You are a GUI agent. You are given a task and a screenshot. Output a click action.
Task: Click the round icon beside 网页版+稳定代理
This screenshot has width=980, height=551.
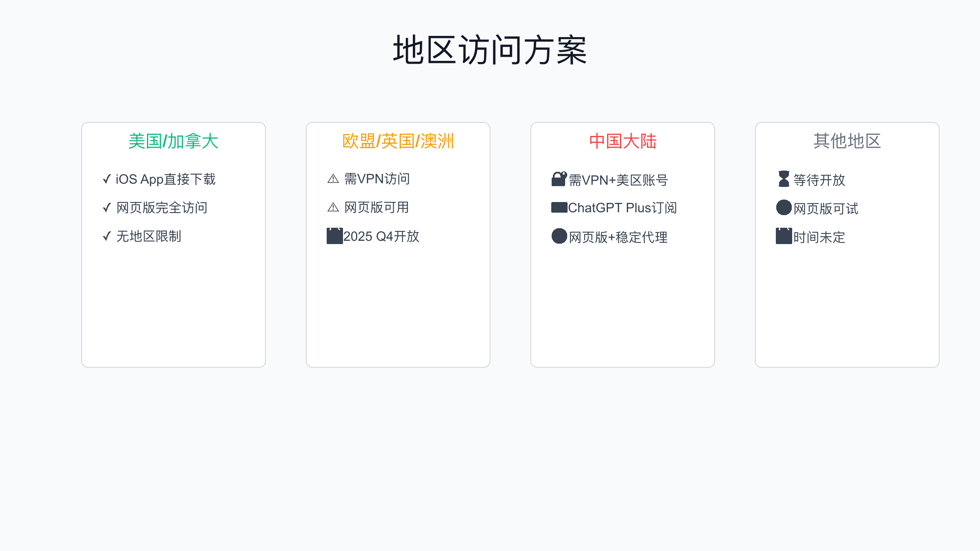[x=559, y=236]
